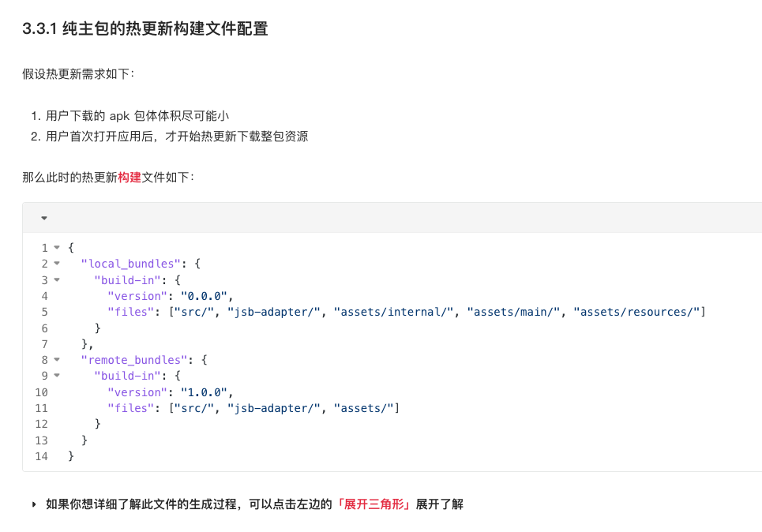The height and width of the screenshot is (532, 762).
Task: Fold the "remote_bundles" block arrow
Action: coord(57,360)
